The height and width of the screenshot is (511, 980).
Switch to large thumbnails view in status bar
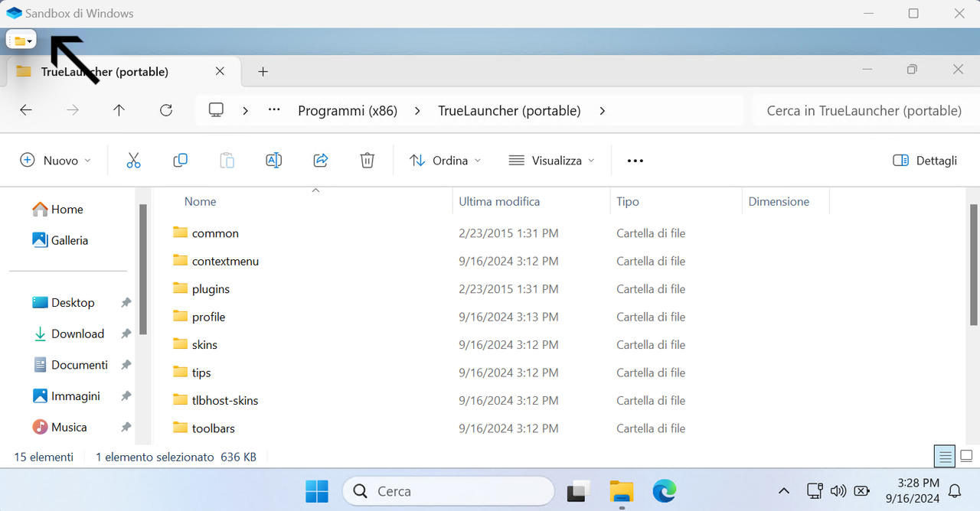click(x=966, y=457)
